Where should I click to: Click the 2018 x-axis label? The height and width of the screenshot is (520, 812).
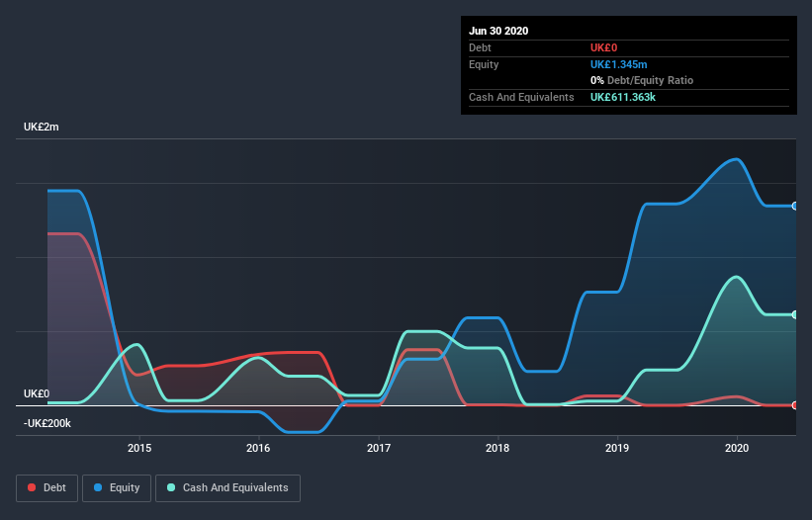497,448
